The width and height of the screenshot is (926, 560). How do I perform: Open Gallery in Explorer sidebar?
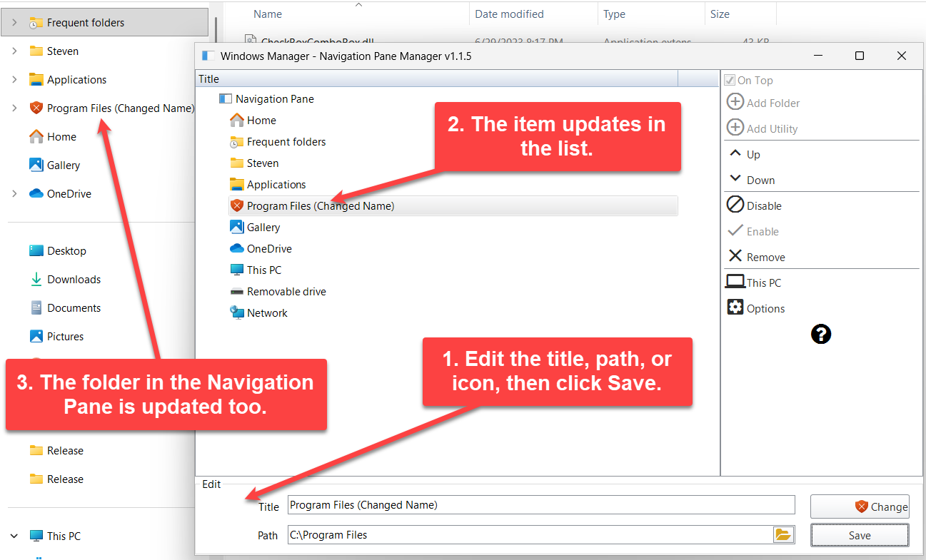click(54, 166)
